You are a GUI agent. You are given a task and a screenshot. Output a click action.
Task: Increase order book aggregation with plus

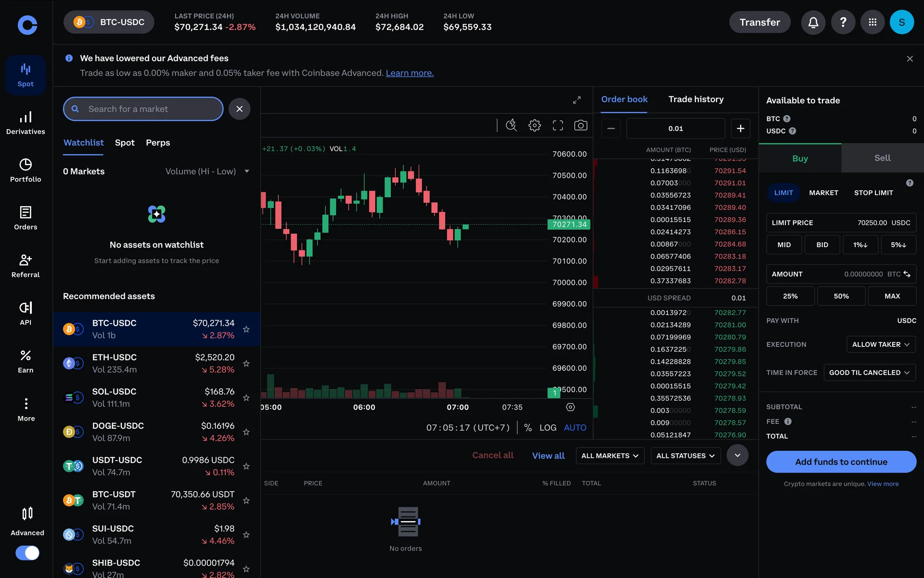740,129
